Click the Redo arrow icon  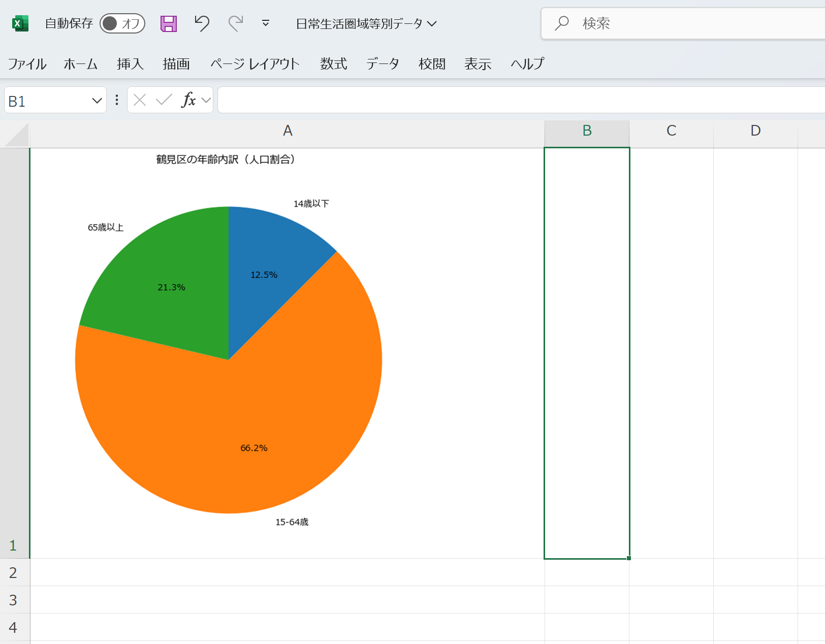pos(235,23)
